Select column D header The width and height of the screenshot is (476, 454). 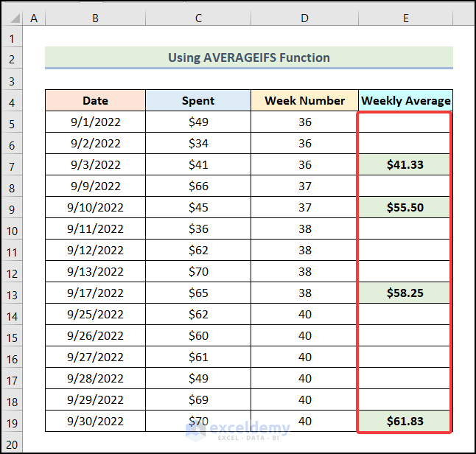tap(304, 18)
